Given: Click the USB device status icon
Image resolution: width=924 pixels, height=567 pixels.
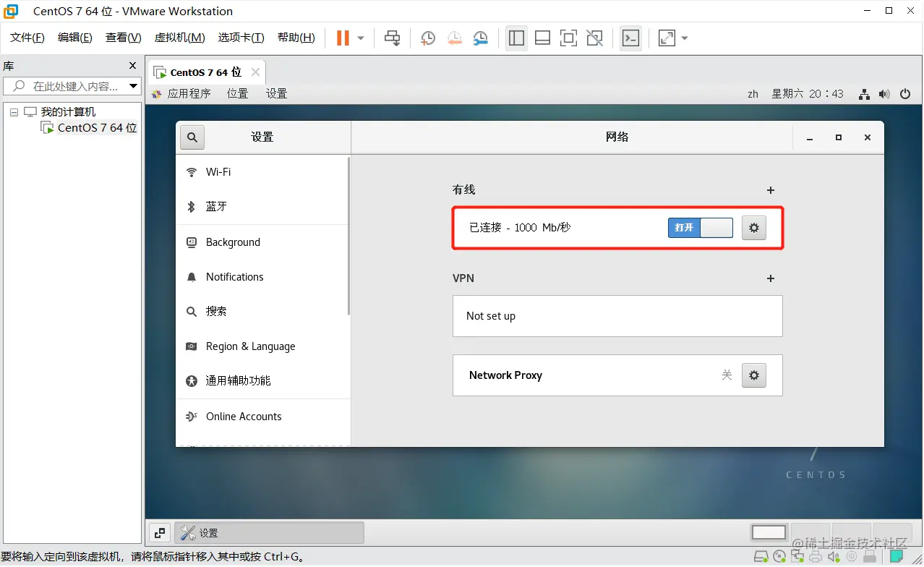Looking at the screenshot, I should [869, 556].
